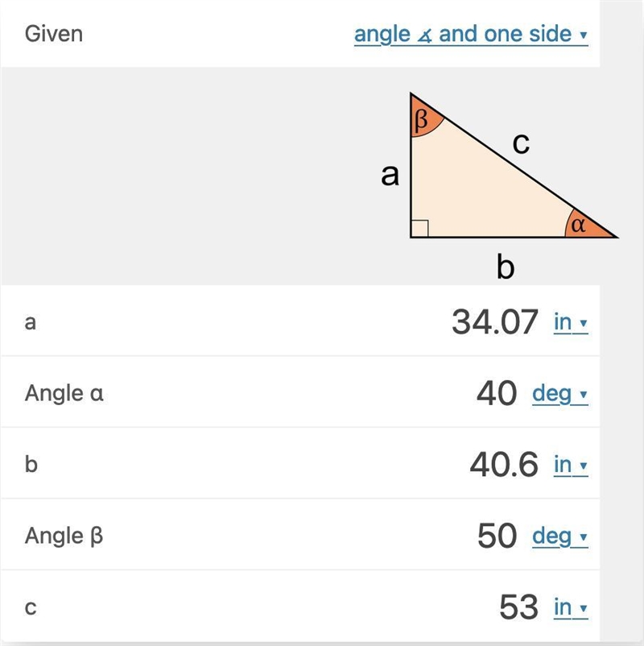
Task: Click the β angle marker in triangle
Action: [423, 117]
